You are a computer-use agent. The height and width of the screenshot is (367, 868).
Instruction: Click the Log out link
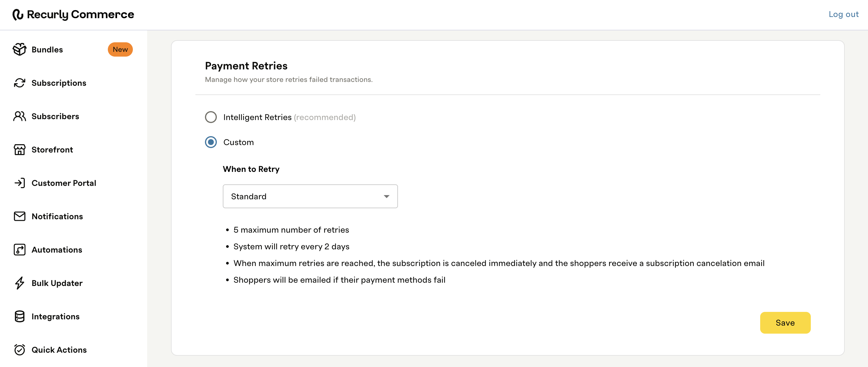pos(843,15)
